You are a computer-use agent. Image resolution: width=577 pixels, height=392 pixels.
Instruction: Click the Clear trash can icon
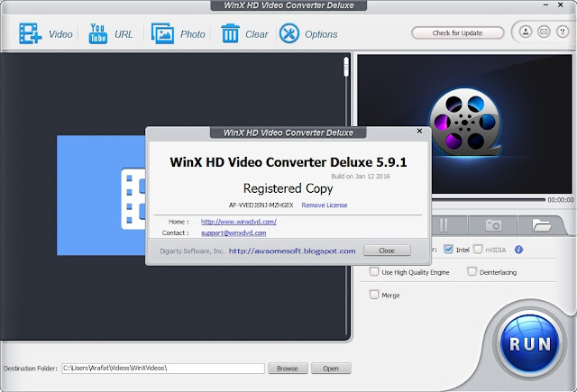point(231,33)
